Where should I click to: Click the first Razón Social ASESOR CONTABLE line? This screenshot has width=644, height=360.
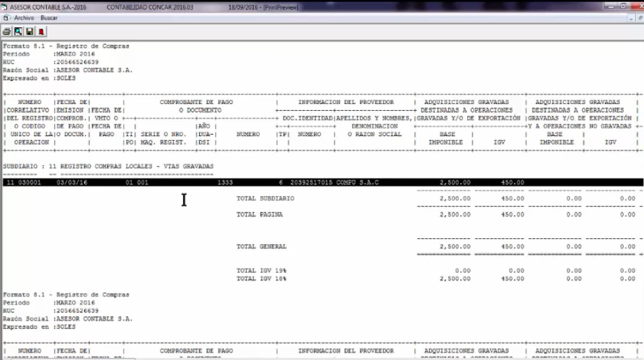[68, 70]
